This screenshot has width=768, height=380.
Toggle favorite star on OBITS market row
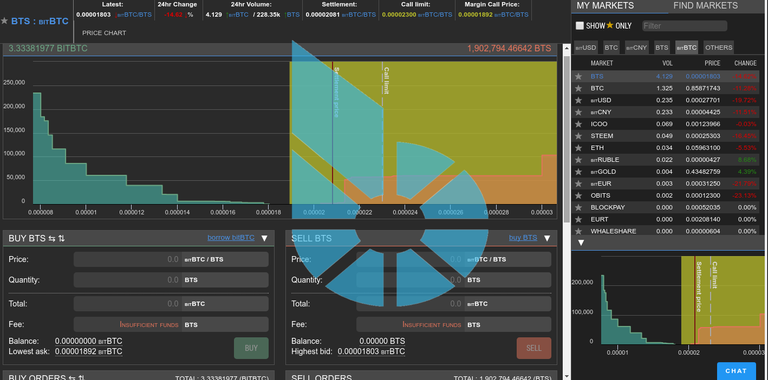pyautogui.click(x=578, y=196)
